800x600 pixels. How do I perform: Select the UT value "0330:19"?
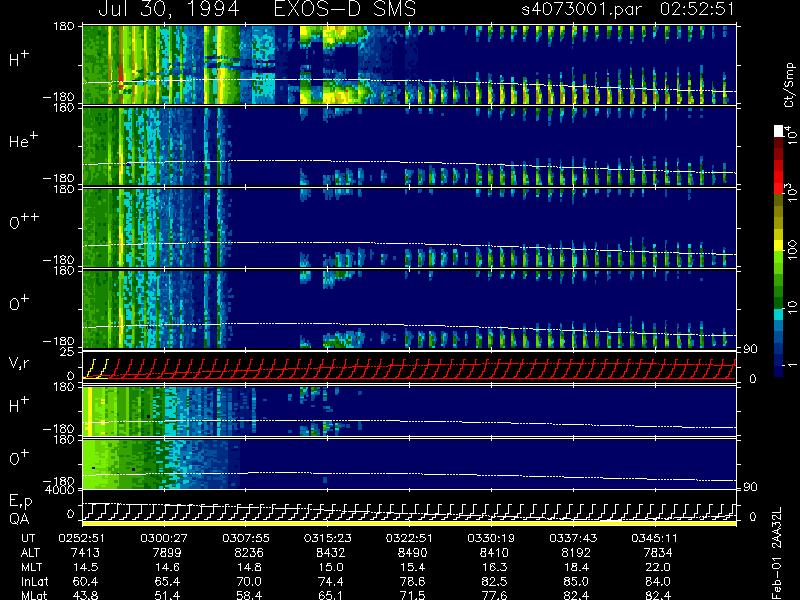pyautogui.click(x=491, y=538)
